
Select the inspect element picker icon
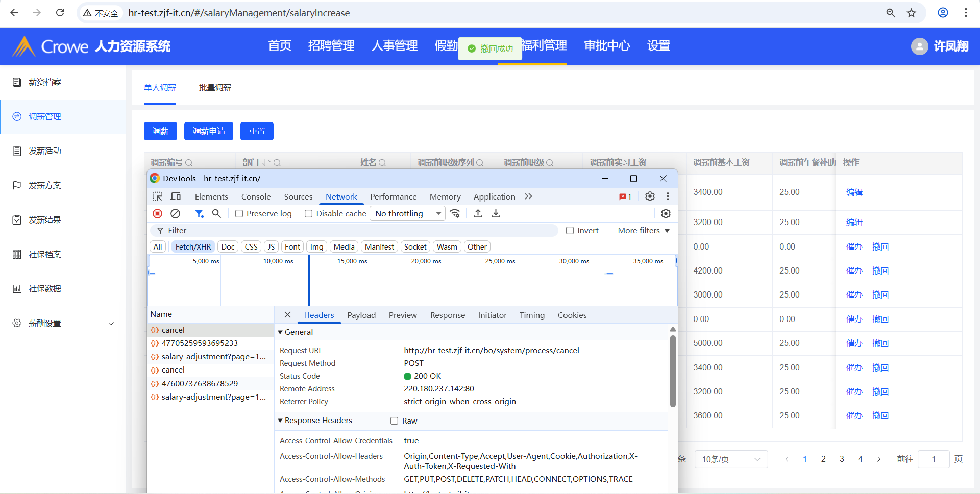(x=158, y=196)
